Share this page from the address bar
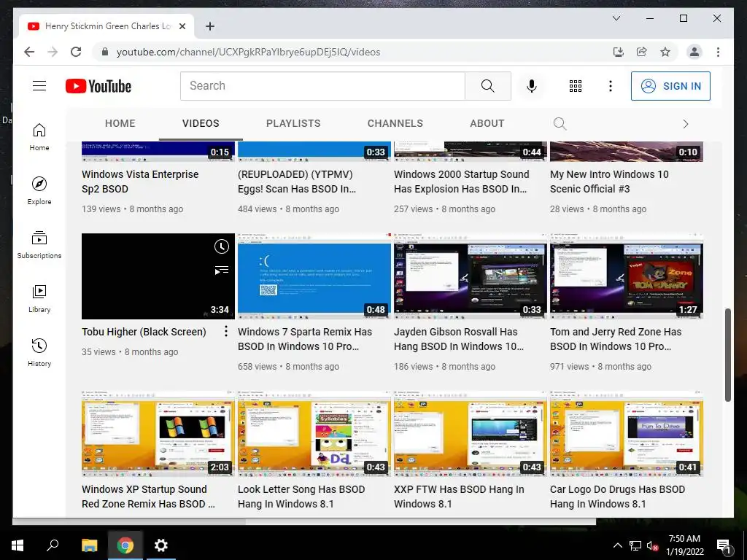Screen dimensions: 747x560 coord(642,52)
